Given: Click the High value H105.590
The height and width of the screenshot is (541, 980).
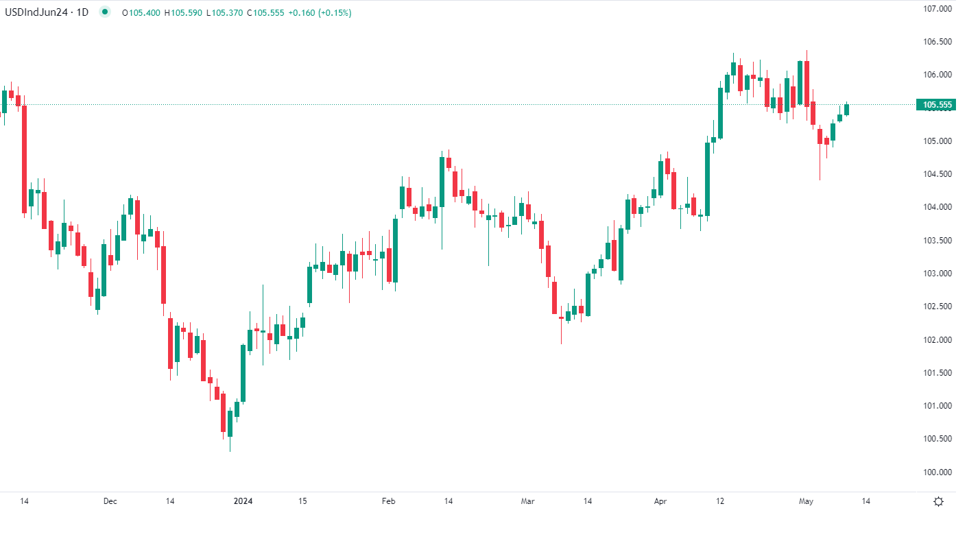Looking at the screenshot, I should click(x=183, y=12).
